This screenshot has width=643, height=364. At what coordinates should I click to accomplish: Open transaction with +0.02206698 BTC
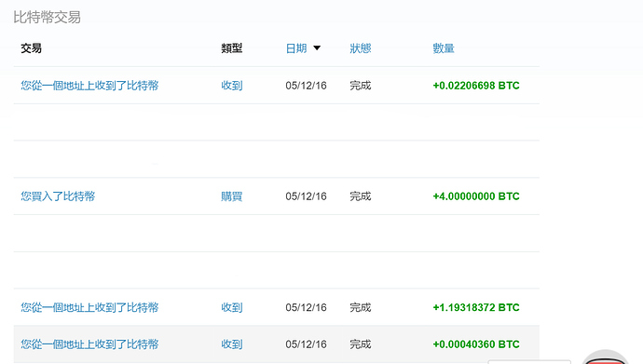point(89,86)
